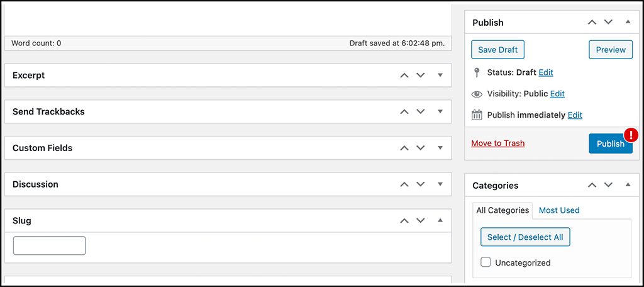The width and height of the screenshot is (644, 287).
Task: Move Publish panel down with arrow
Action: [x=608, y=23]
